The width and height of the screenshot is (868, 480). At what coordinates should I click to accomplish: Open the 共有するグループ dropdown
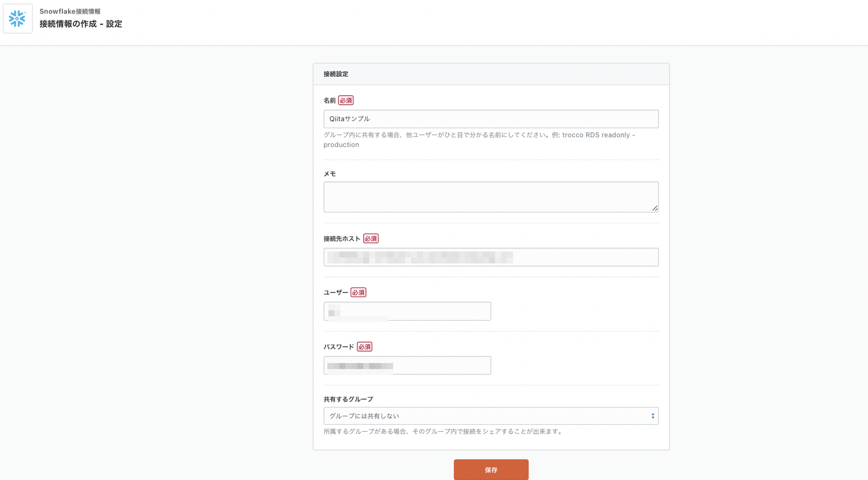tap(491, 416)
